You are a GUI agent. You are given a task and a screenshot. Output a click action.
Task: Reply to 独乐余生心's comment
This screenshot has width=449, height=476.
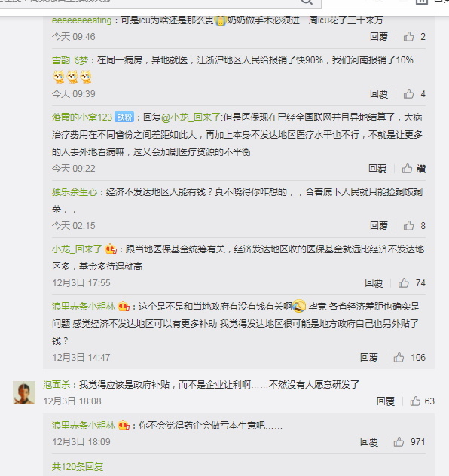click(x=379, y=225)
